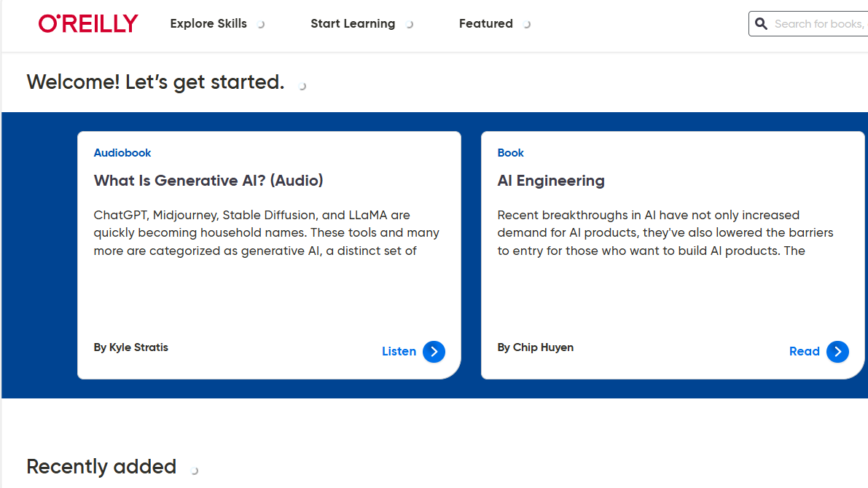
Task: Click the Read link on AI Engineering card
Action: pos(804,351)
